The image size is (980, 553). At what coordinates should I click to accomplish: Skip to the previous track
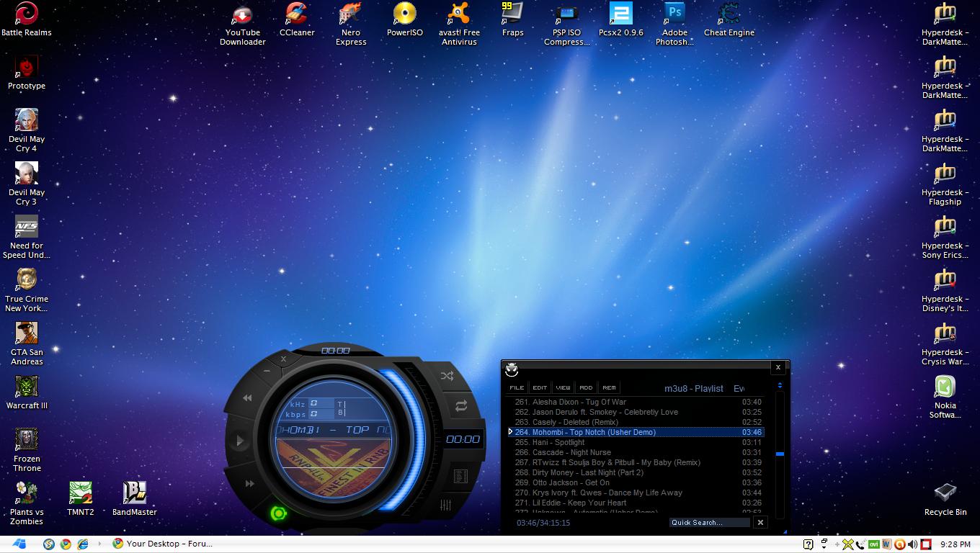[247, 398]
